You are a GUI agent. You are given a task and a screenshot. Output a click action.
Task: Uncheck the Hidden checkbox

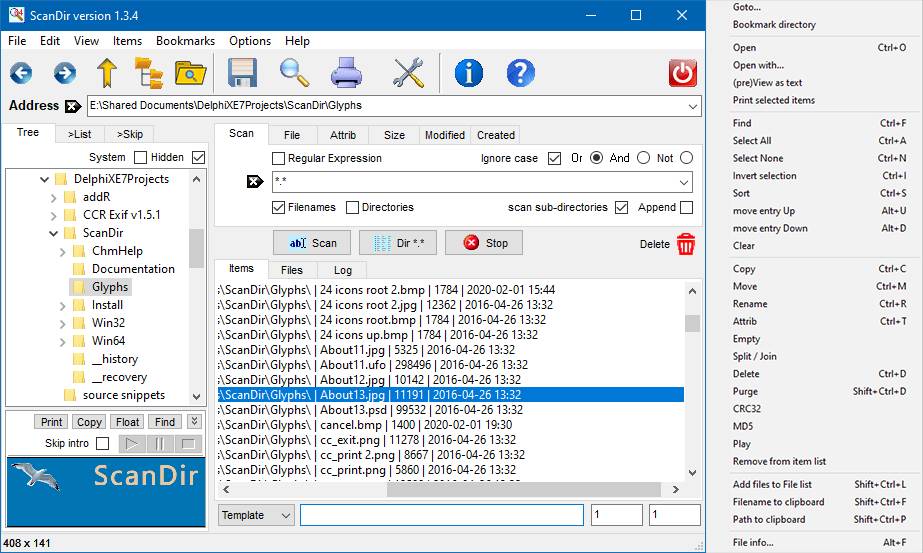coord(198,157)
